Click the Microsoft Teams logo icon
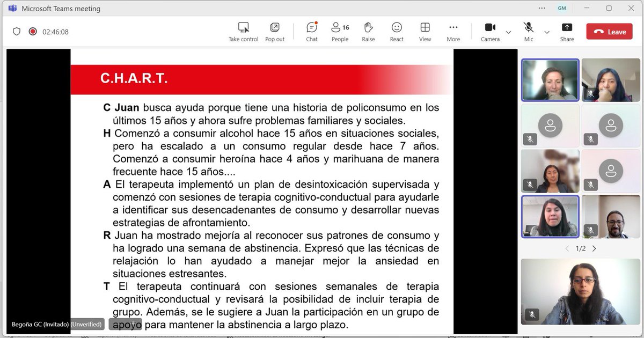The height and width of the screenshot is (338, 644). (12, 8)
